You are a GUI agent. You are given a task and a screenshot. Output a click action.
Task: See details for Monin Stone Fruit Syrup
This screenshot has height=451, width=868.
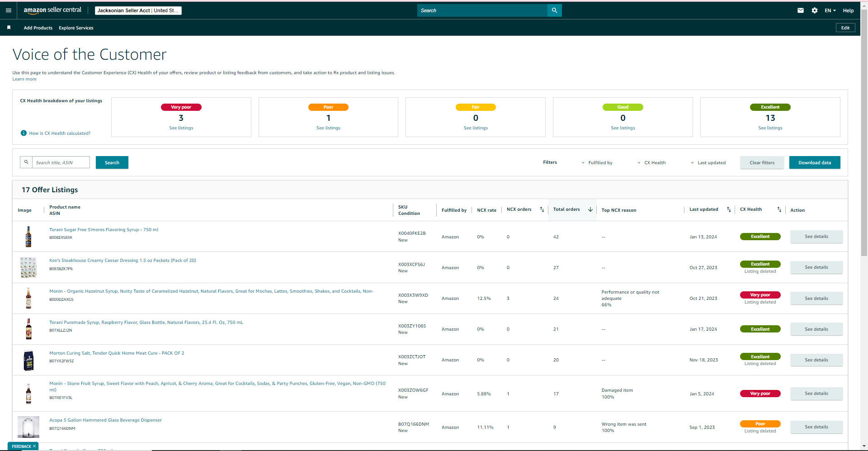click(816, 394)
